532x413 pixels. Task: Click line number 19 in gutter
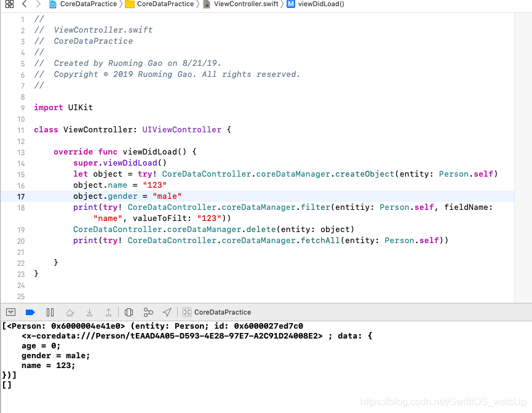pyautogui.click(x=21, y=230)
